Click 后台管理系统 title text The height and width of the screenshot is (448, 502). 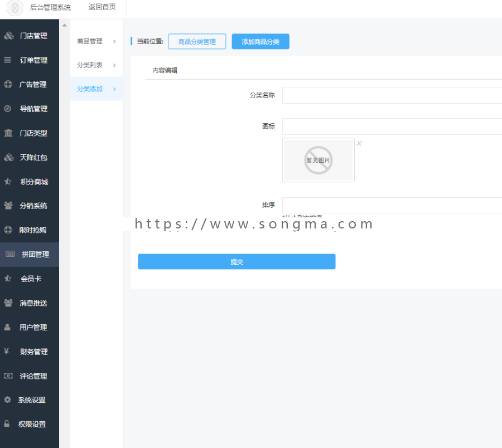(x=50, y=7)
